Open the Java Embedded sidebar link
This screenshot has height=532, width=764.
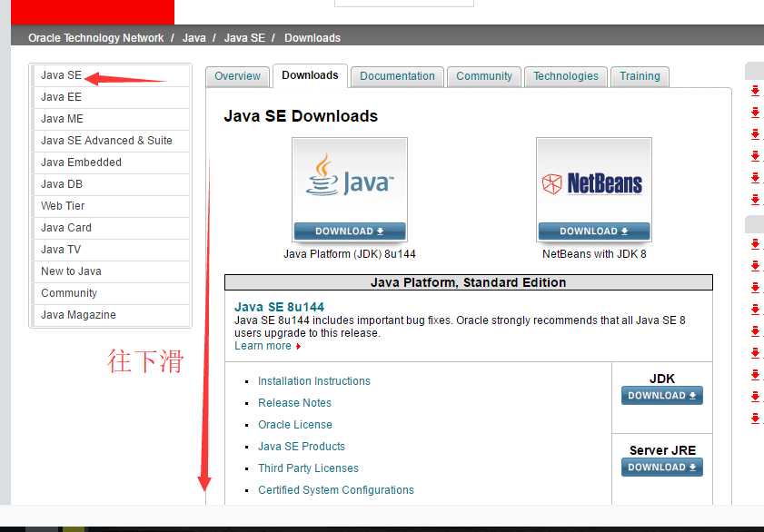[81, 163]
